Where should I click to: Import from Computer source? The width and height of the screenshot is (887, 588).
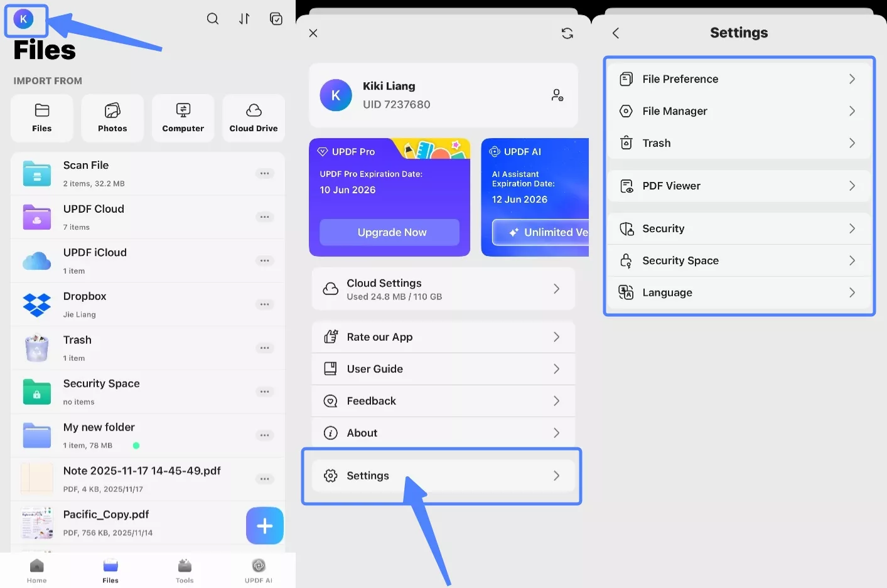point(183,118)
